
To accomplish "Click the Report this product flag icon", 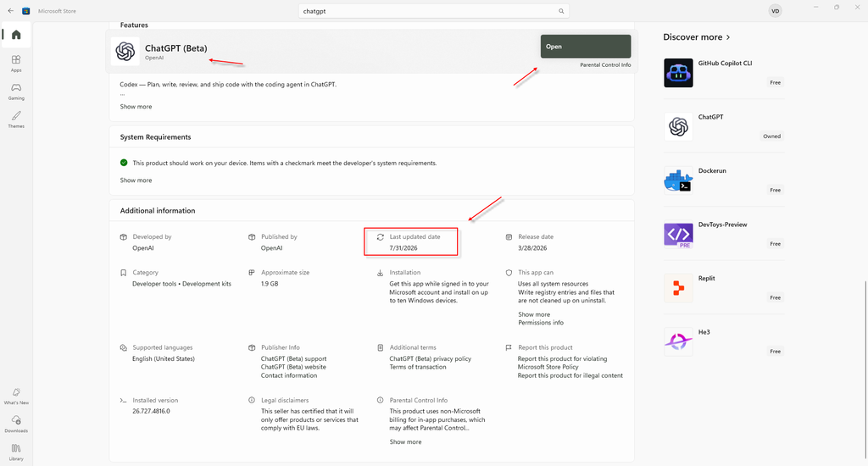I will (509, 347).
